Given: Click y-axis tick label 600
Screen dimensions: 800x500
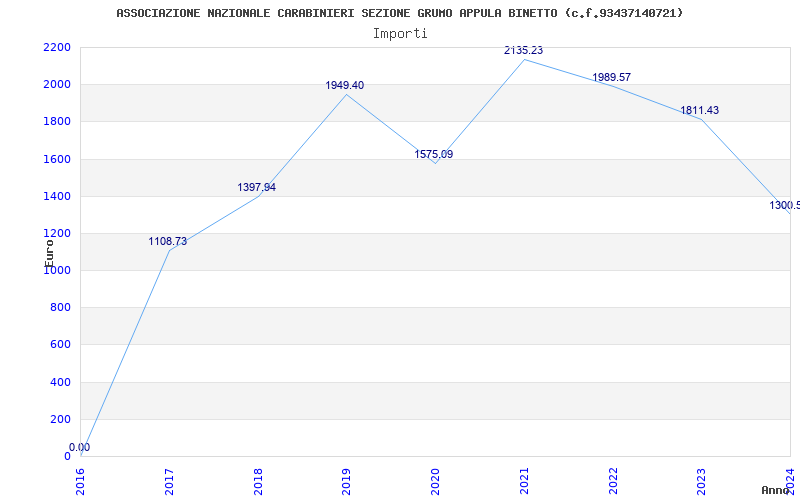Looking at the screenshot, I should 60,345.
